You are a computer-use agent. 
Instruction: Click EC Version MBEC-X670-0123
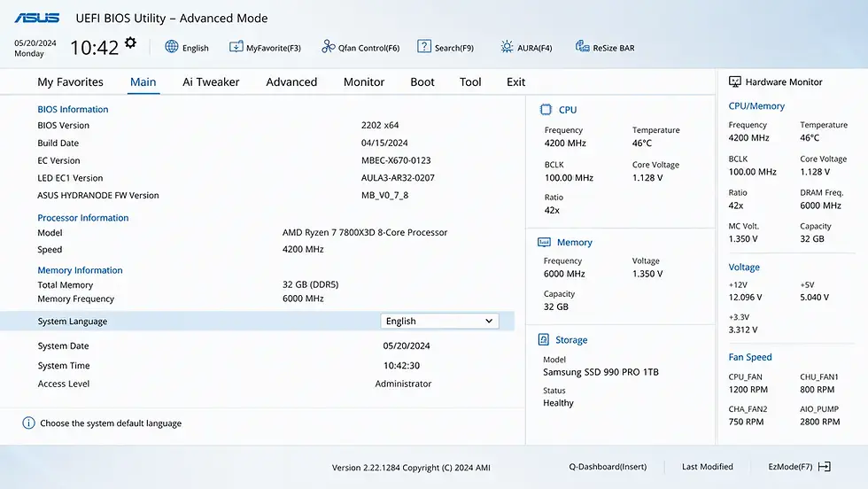coord(396,160)
